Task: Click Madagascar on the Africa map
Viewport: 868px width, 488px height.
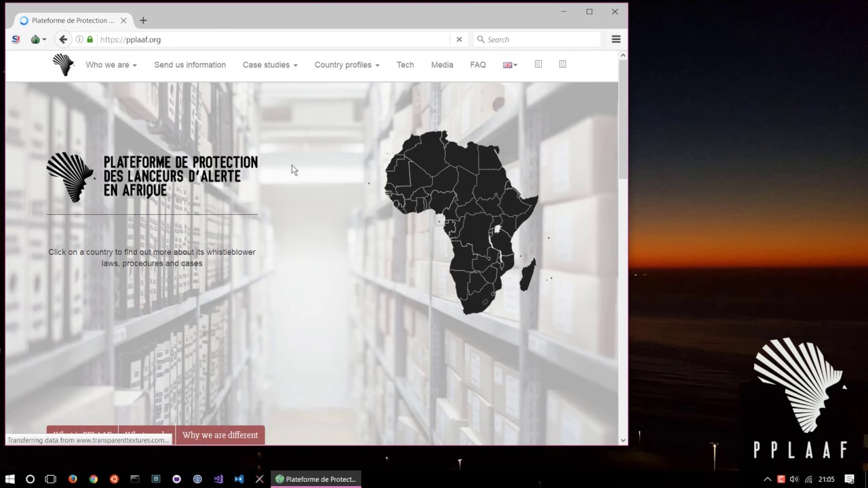Action: 528,274
